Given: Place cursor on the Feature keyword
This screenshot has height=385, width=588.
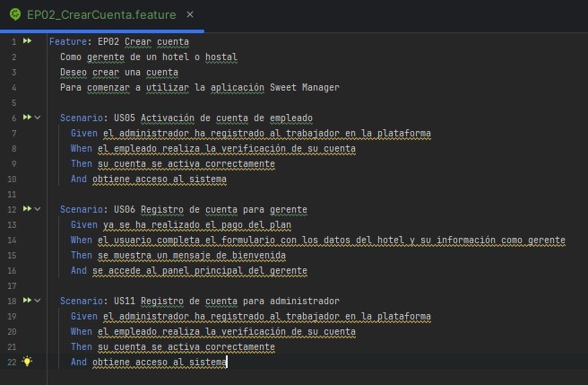Looking at the screenshot, I should pos(68,41).
